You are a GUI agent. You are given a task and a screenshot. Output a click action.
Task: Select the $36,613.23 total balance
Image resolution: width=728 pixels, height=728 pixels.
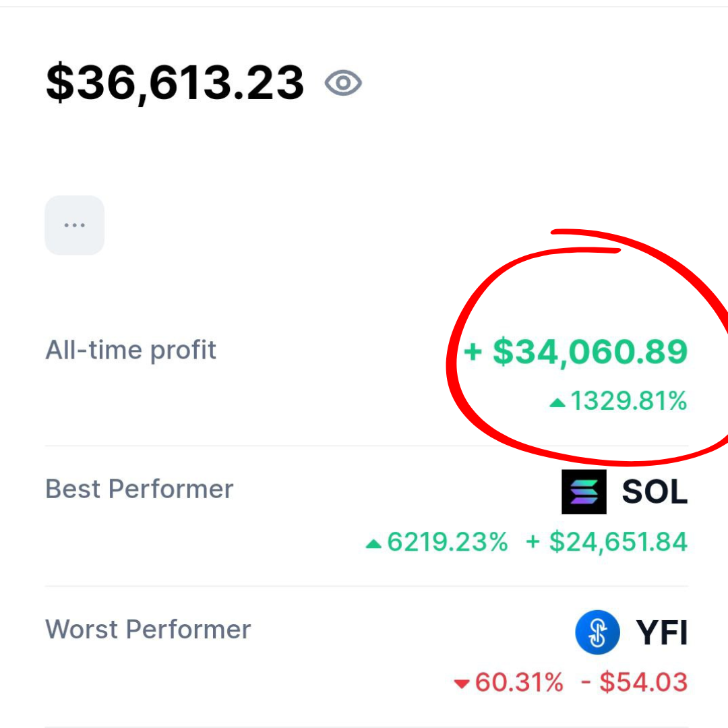tap(175, 83)
